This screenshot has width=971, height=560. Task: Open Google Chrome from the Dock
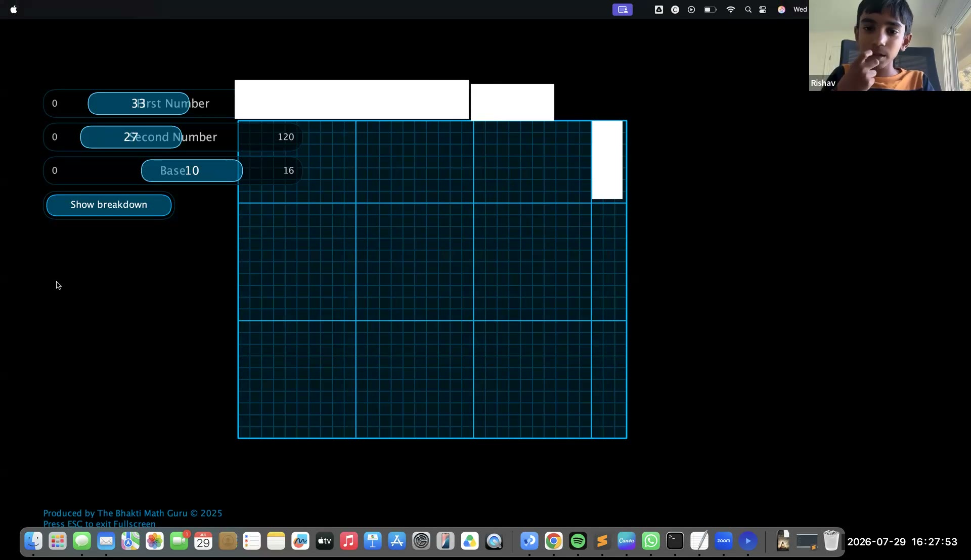554,541
